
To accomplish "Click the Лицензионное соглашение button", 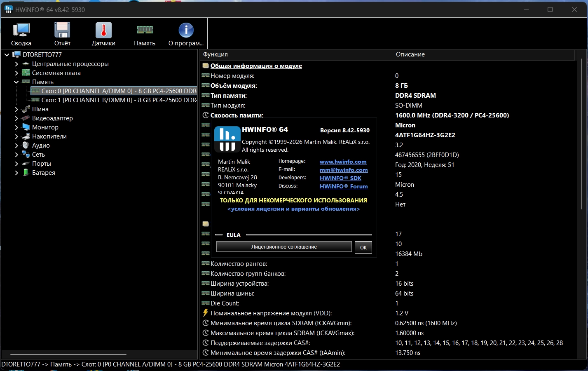I will tap(284, 247).
